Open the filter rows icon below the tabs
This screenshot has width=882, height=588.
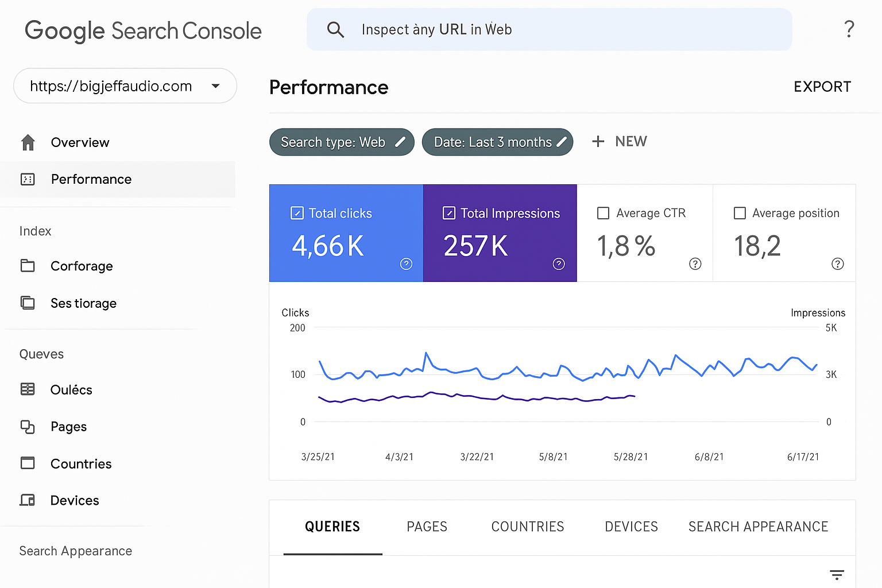click(x=837, y=574)
